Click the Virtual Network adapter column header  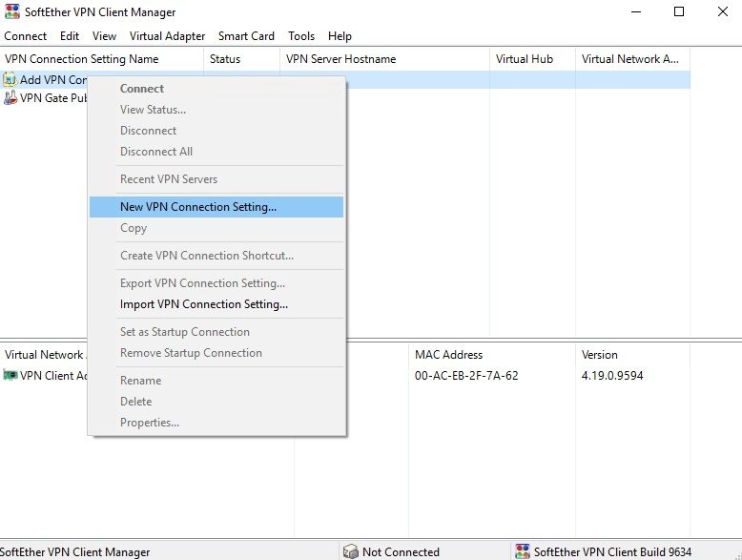[45, 355]
